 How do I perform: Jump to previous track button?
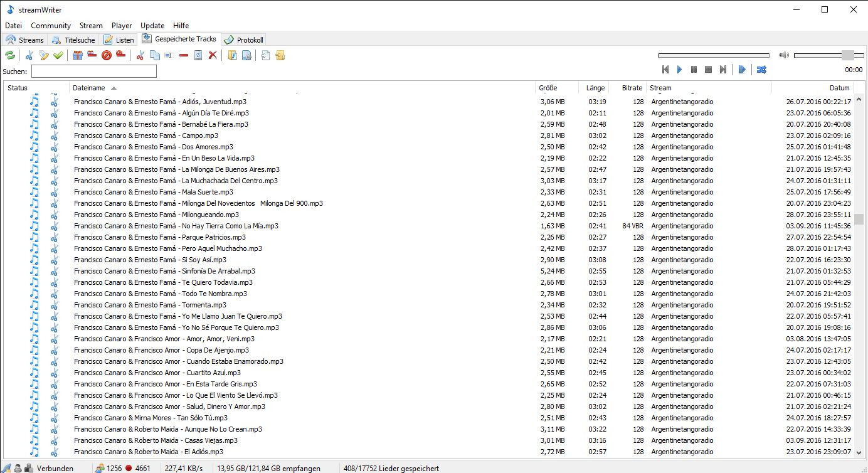665,70
